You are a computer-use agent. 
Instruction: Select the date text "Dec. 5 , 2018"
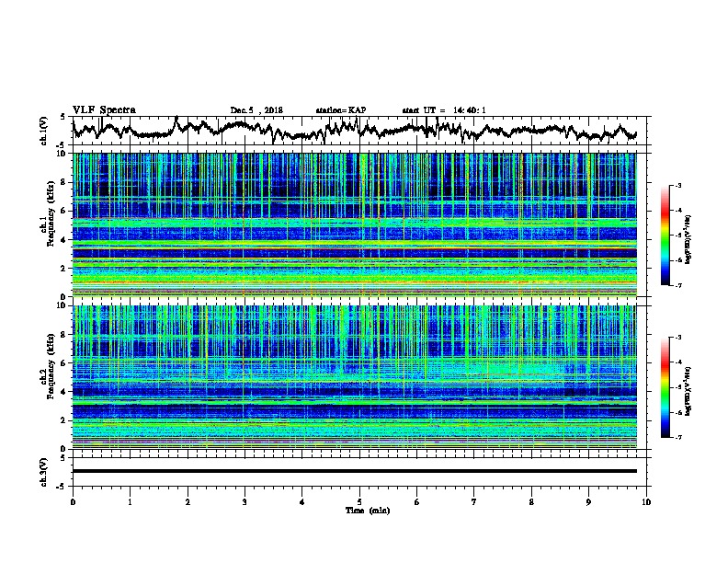click(x=256, y=110)
